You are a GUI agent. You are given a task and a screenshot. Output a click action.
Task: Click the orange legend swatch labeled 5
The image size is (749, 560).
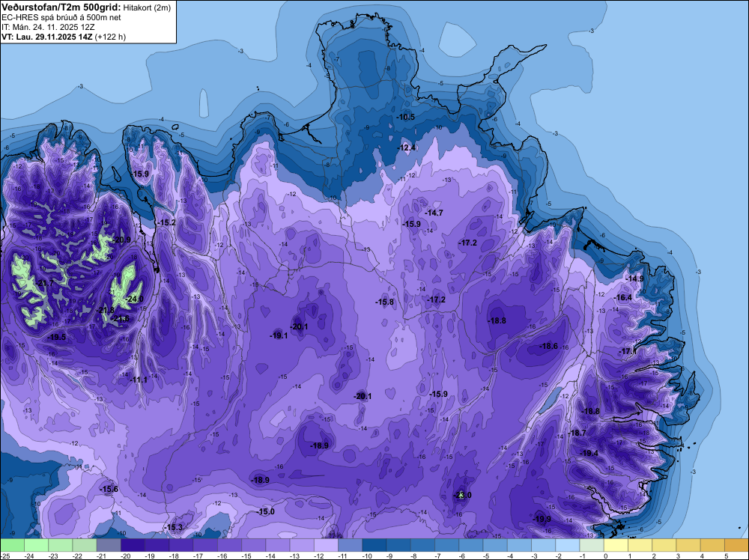pos(736,545)
